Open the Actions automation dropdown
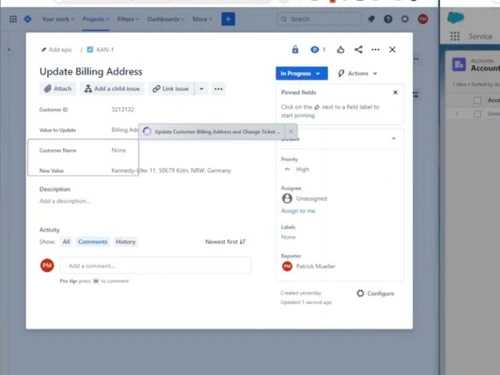 358,73
